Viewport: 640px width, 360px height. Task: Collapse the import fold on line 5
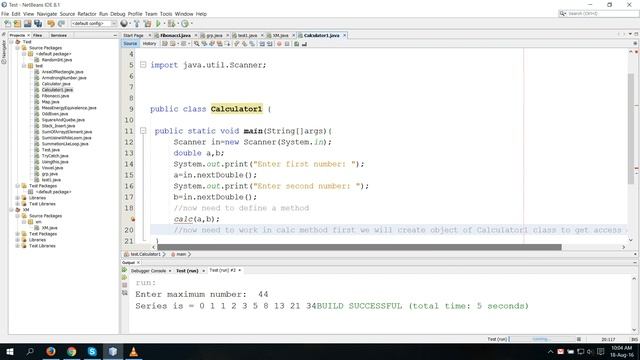(143, 64)
